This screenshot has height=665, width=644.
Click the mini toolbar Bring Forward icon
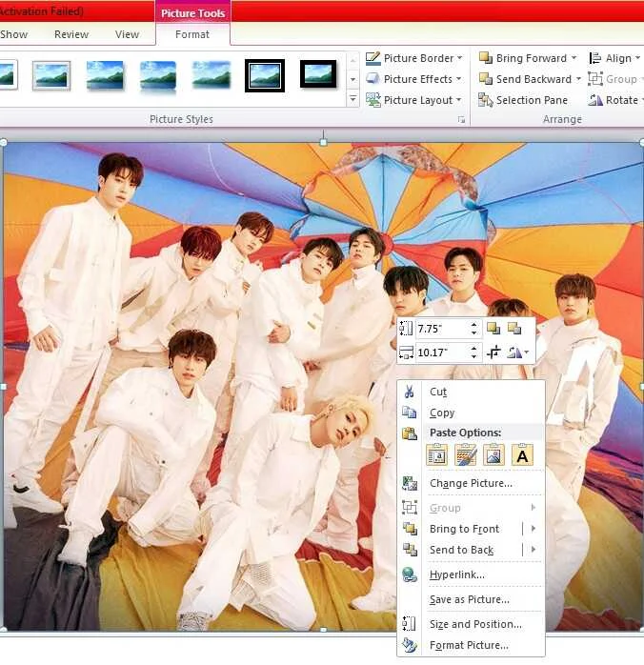pyautogui.click(x=493, y=329)
